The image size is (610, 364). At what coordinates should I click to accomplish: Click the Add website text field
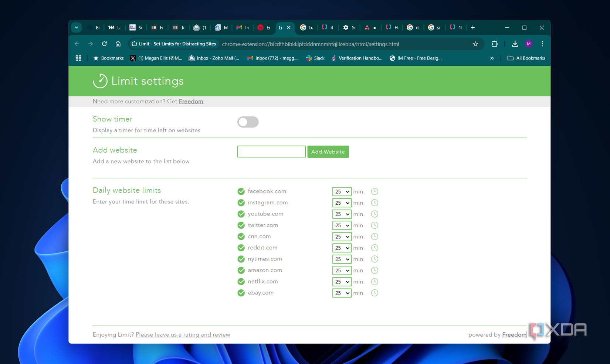tap(271, 152)
